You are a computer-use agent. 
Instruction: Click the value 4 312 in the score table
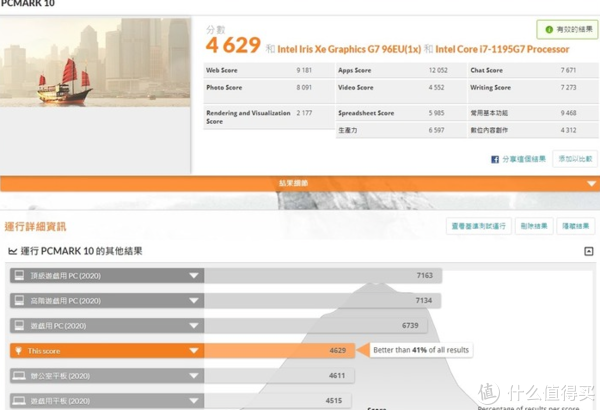(568, 130)
